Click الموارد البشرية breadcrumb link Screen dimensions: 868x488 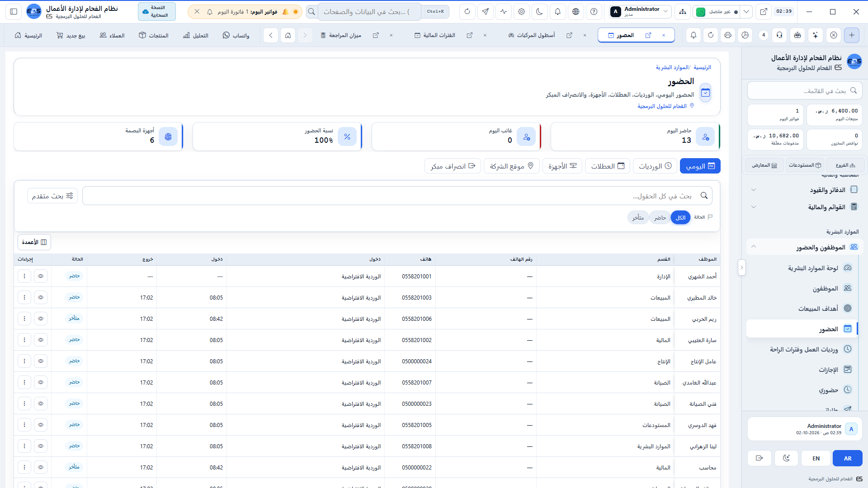click(672, 67)
